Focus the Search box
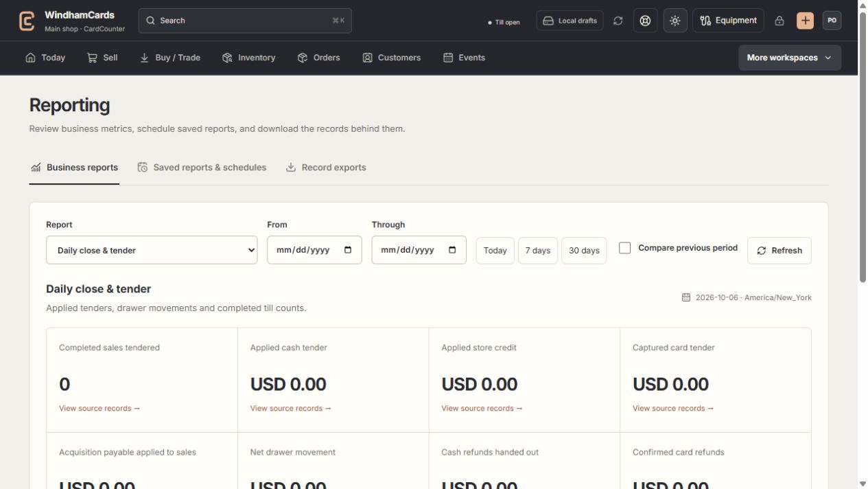The height and width of the screenshot is (489, 868). tap(245, 21)
